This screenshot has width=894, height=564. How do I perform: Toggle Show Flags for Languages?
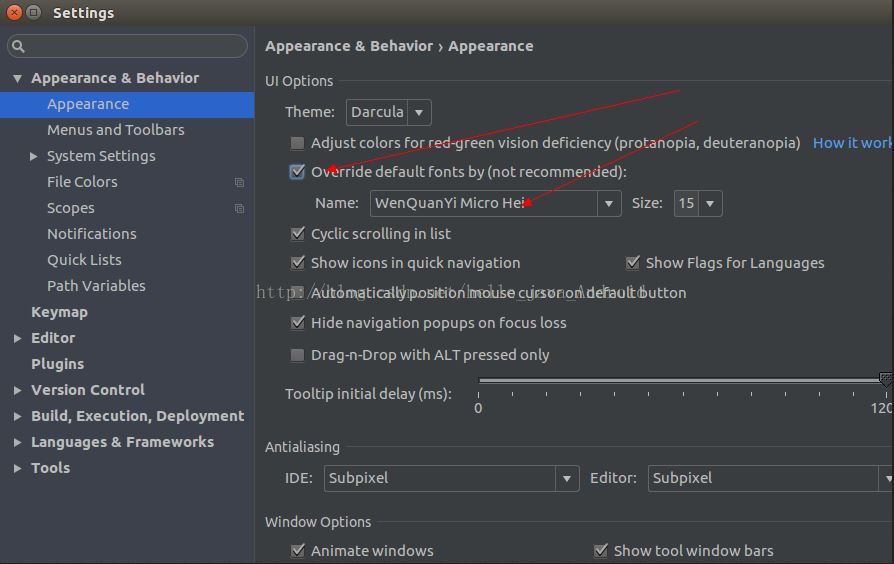[632, 262]
